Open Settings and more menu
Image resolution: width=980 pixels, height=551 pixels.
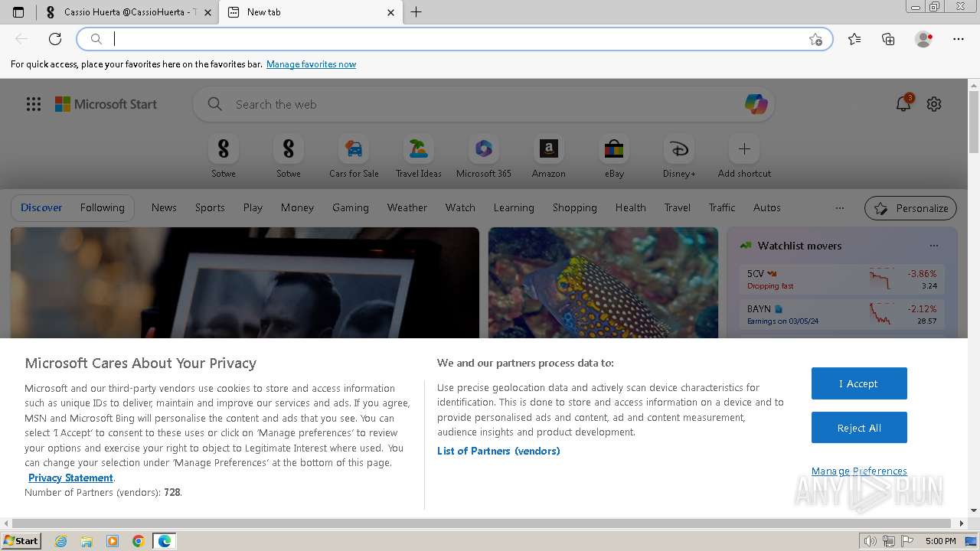point(959,39)
